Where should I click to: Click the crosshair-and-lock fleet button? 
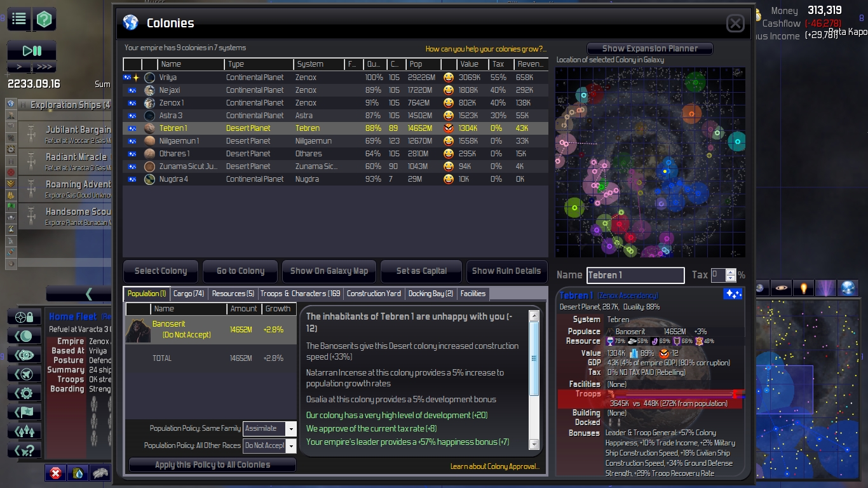click(x=24, y=317)
